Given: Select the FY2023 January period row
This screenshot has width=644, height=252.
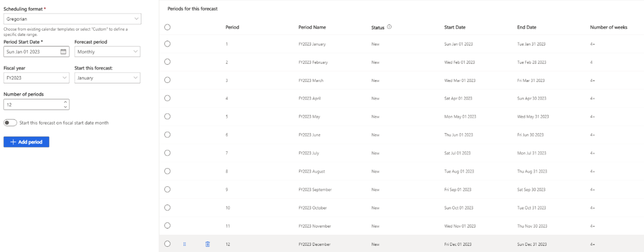Looking at the screenshot, I should (x=167, y=44).
